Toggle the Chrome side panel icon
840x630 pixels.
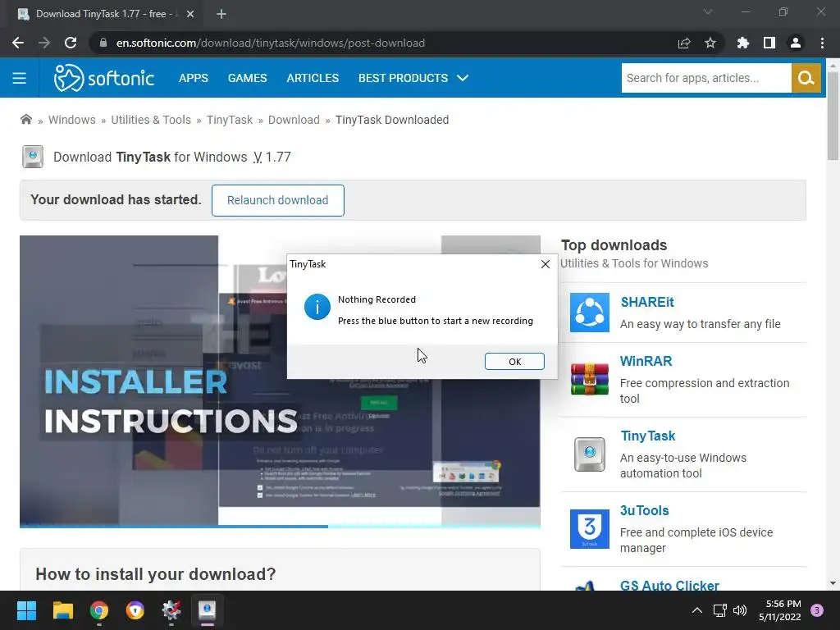pos(769,43)
